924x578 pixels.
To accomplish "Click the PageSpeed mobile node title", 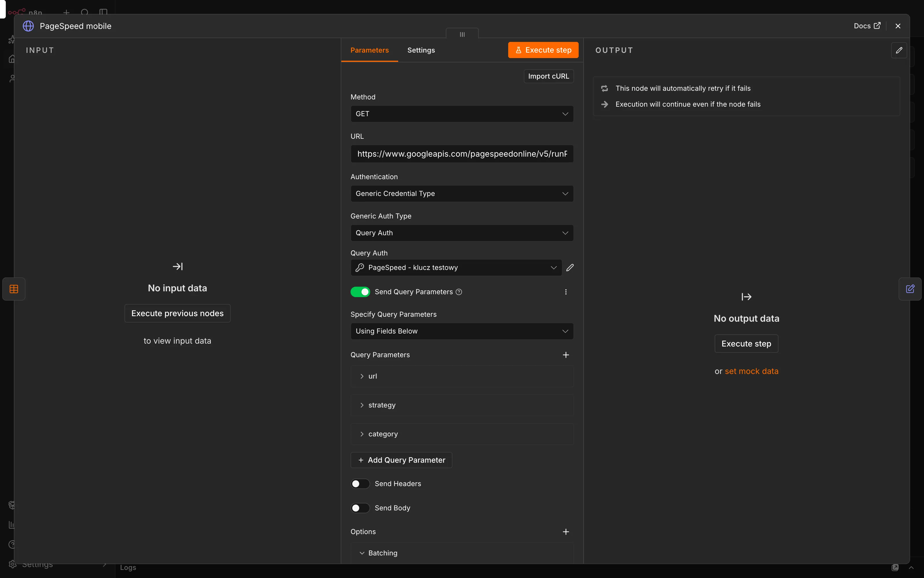I will pos(76,26).
